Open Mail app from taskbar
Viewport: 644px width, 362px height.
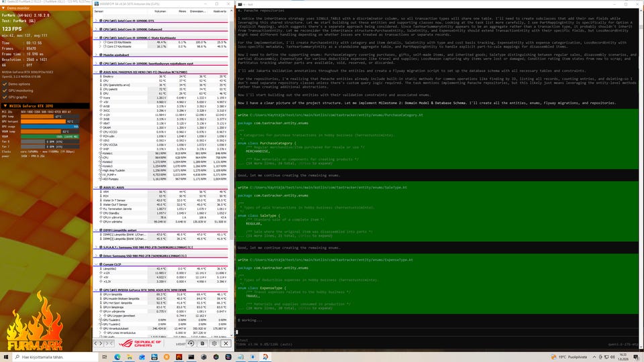(142, 357)
